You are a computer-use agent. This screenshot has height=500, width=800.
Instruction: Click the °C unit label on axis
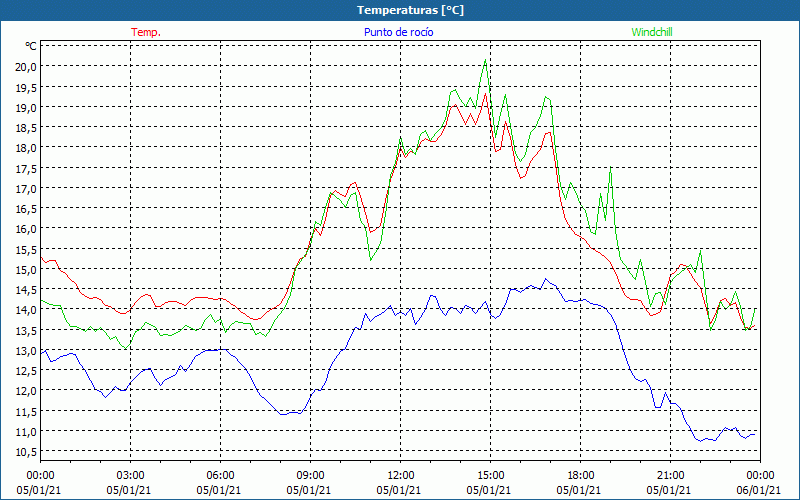point(31,46)
